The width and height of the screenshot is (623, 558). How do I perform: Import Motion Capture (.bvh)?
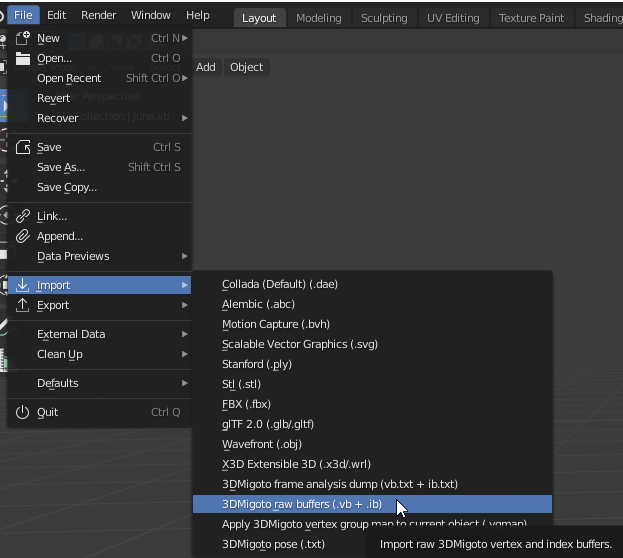tap(372, 324)
